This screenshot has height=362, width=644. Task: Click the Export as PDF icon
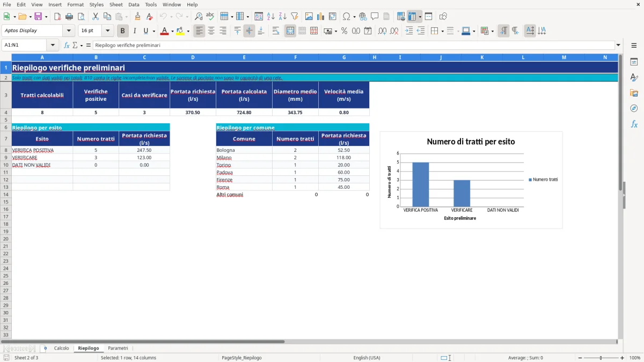pyautogui.click(x=57, y=17)
